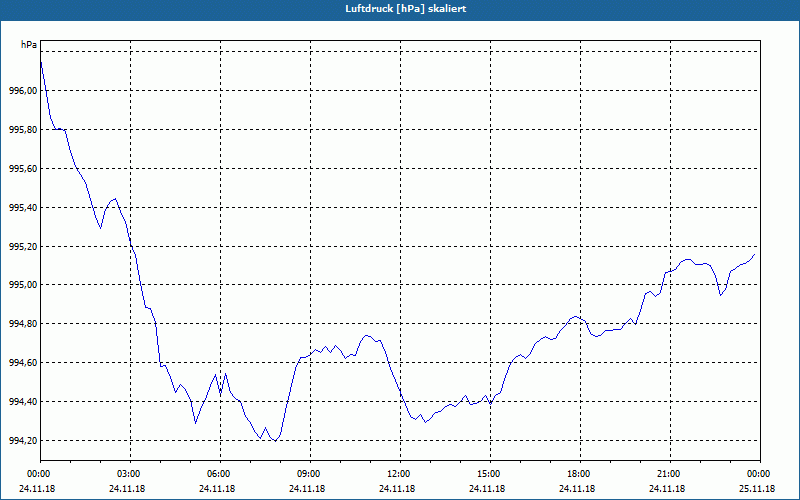800x500 pixels.
Task: Select the y-axis value '995,80'
Action: [x=23, y=130]
